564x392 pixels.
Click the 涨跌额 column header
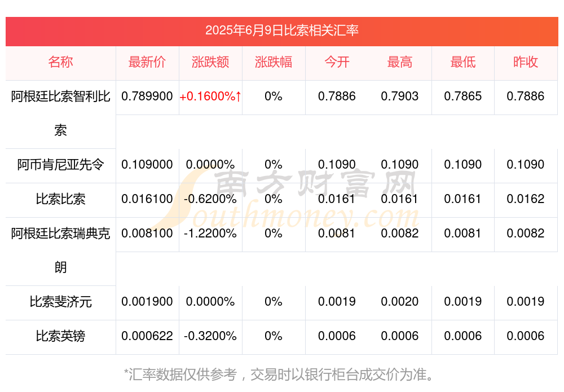tap(210, 62)
